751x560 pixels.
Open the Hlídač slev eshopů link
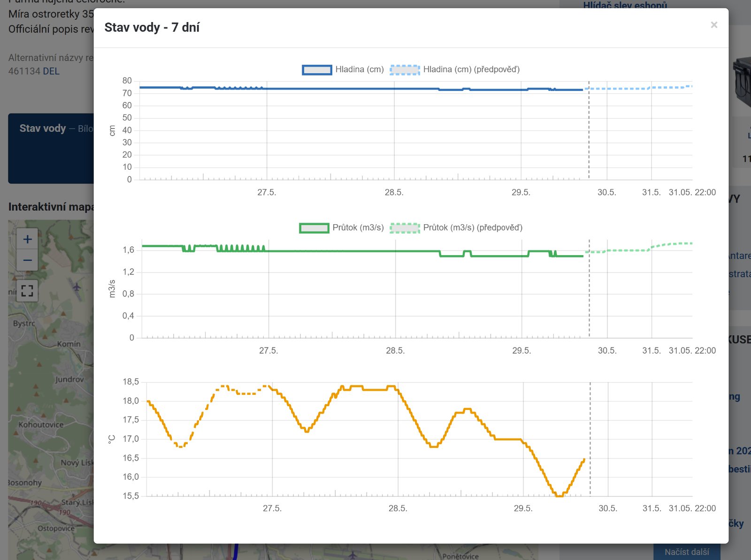tap(625, 5)
